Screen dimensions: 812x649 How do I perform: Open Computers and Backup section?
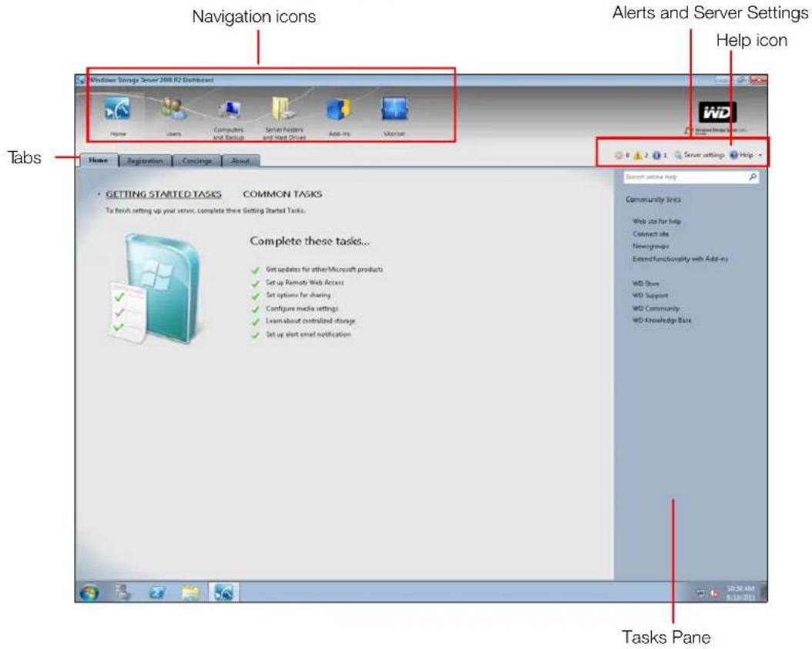coord(228,119)
